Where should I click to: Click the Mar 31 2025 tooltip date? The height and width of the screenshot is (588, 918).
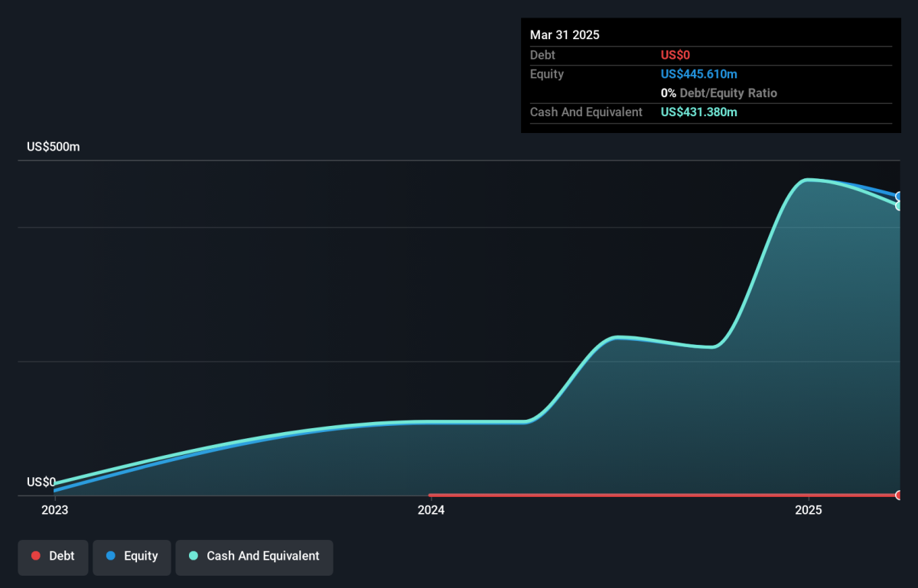pyautogui.click(x=565, y=35)
